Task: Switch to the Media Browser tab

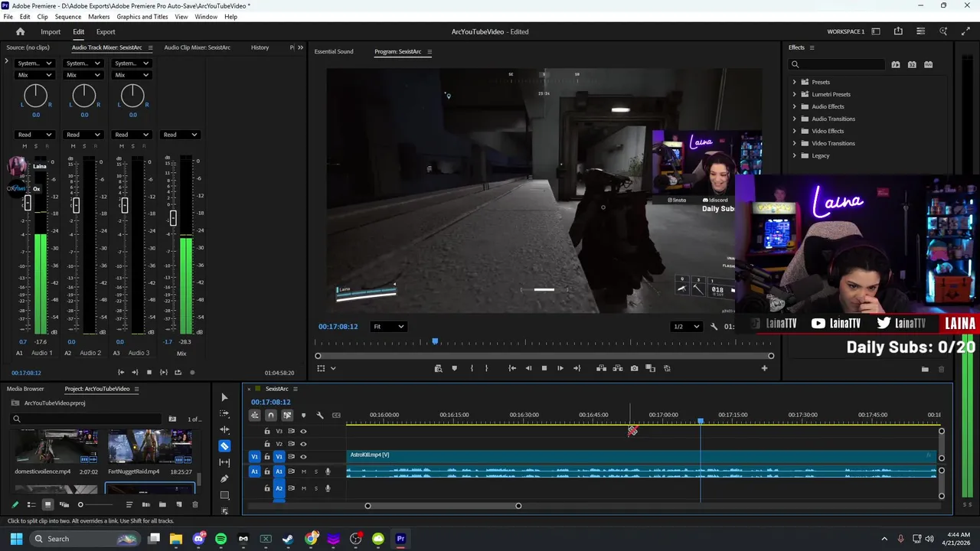Action: point(25,389)
